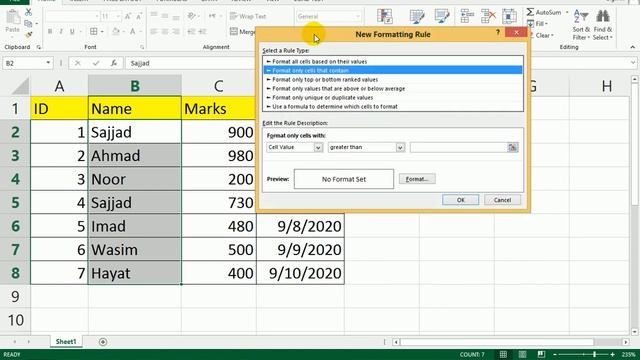
Task: Increase font size with larger A icon
Action: [128, 16]
